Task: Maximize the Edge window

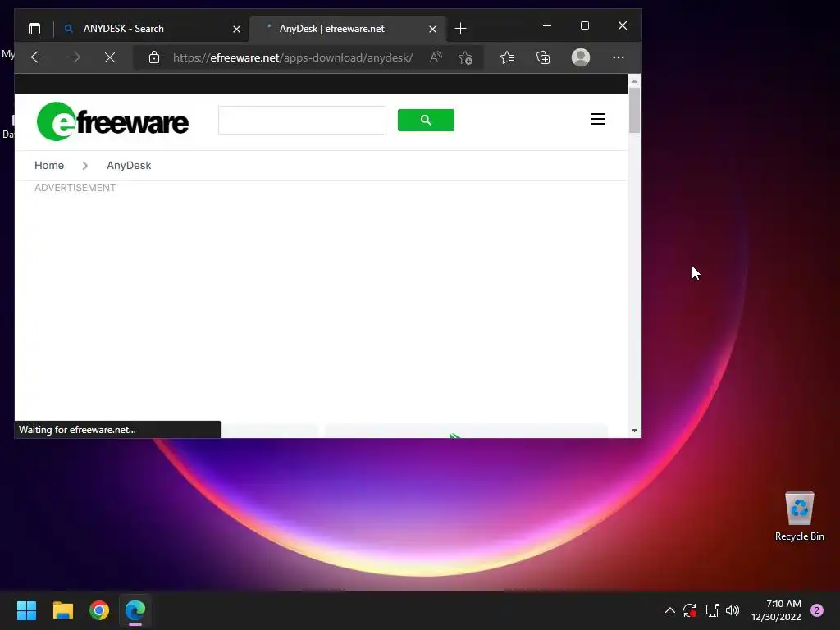Action: tap(584, 25)
